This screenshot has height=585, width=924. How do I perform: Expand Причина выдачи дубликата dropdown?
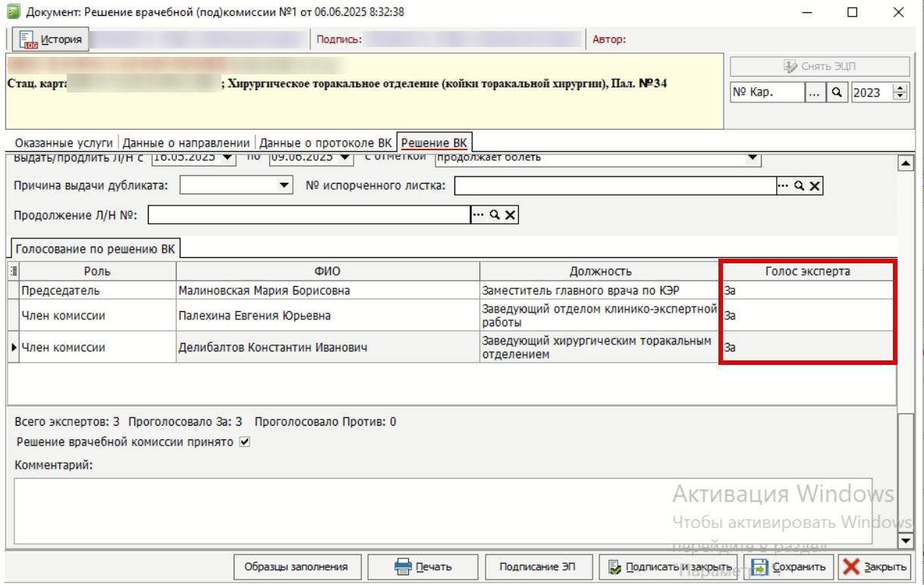(284, 185)
